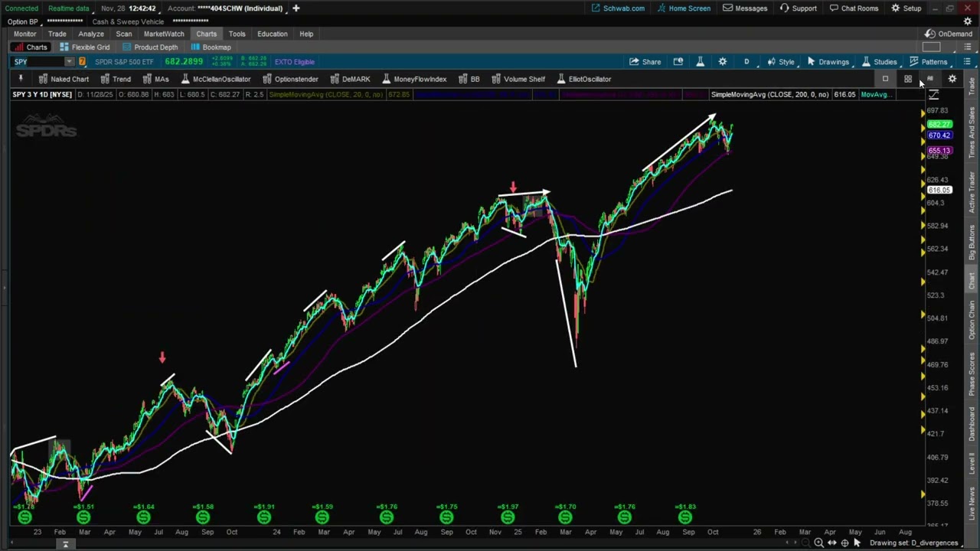The image size is (980, 551).
Task: Apply the MoneyFlowIndex study
Action: coord(414,79)
